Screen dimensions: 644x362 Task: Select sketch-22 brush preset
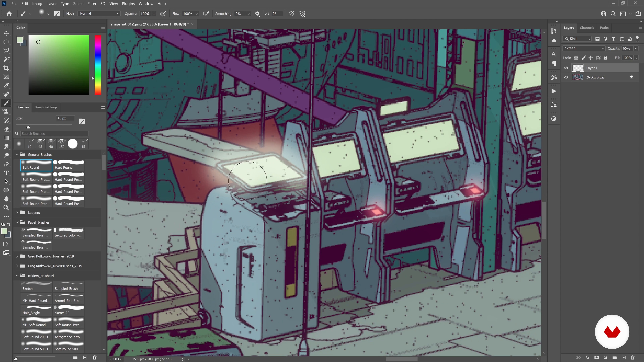68,311
